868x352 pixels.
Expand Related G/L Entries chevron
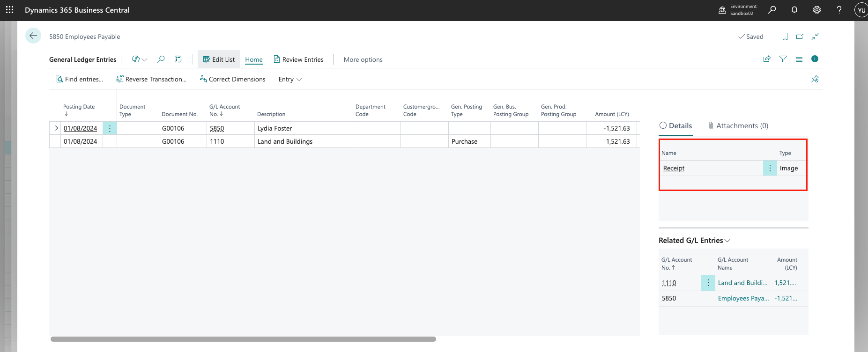pyautogui.click(x=727, y=241)
